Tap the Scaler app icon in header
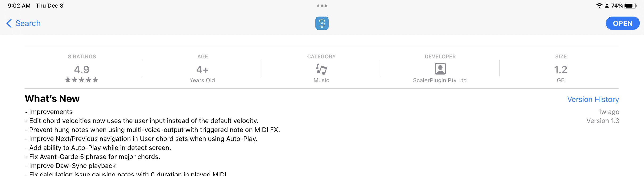This screenshot has width=644, height=176. click(x=322, y=23)
